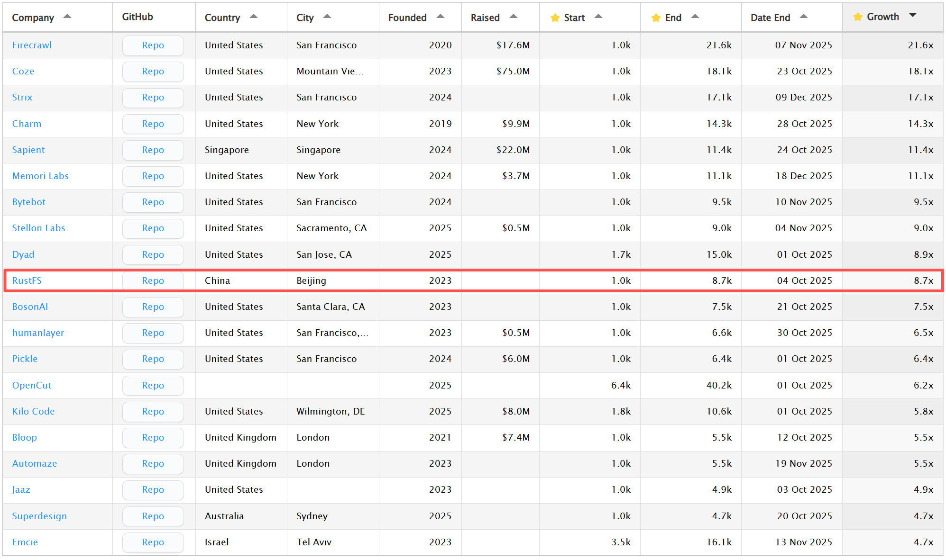The width and height of the screenshot is (946, 560).
Task: Open Firecrawl Repo button
Action: [153, 45]
